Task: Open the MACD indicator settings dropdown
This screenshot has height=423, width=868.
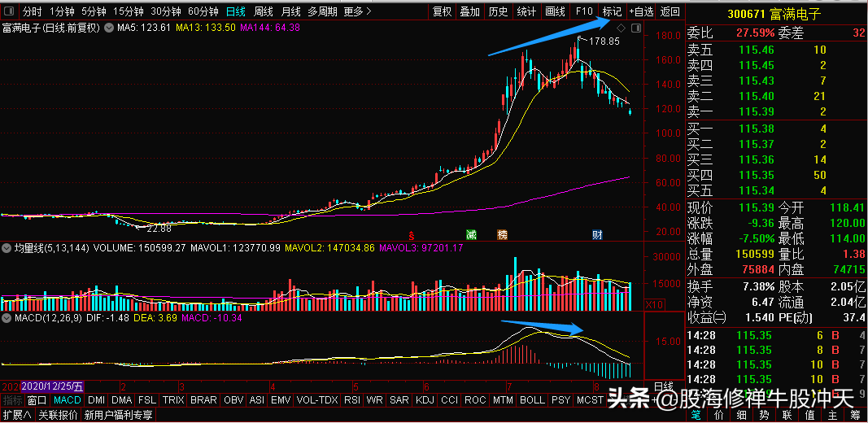Action: [x=7, y=318]
